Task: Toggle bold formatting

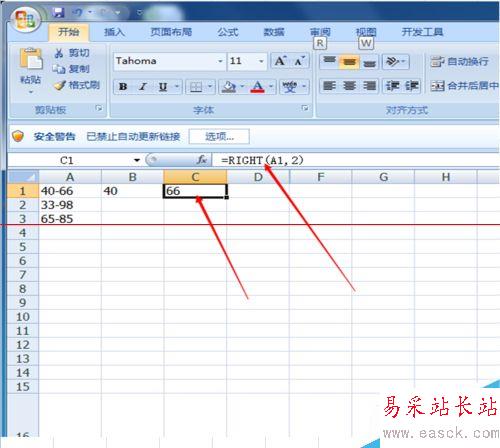Action: [123, 87]
